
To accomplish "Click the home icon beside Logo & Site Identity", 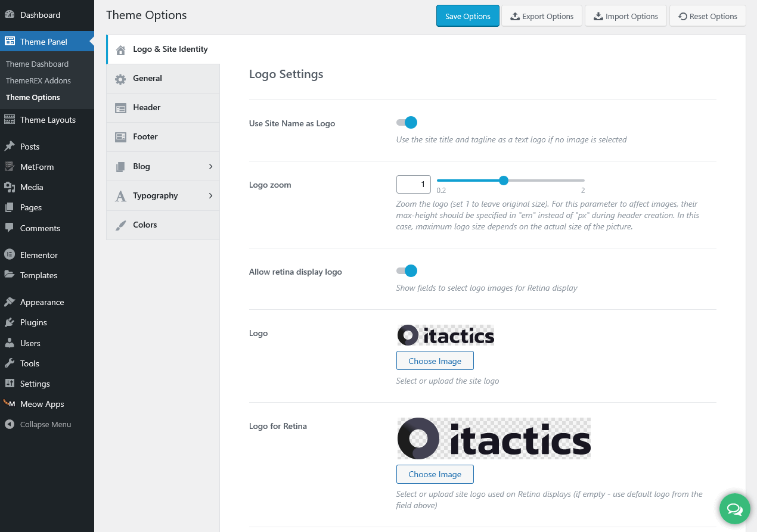I will [121, 50].
